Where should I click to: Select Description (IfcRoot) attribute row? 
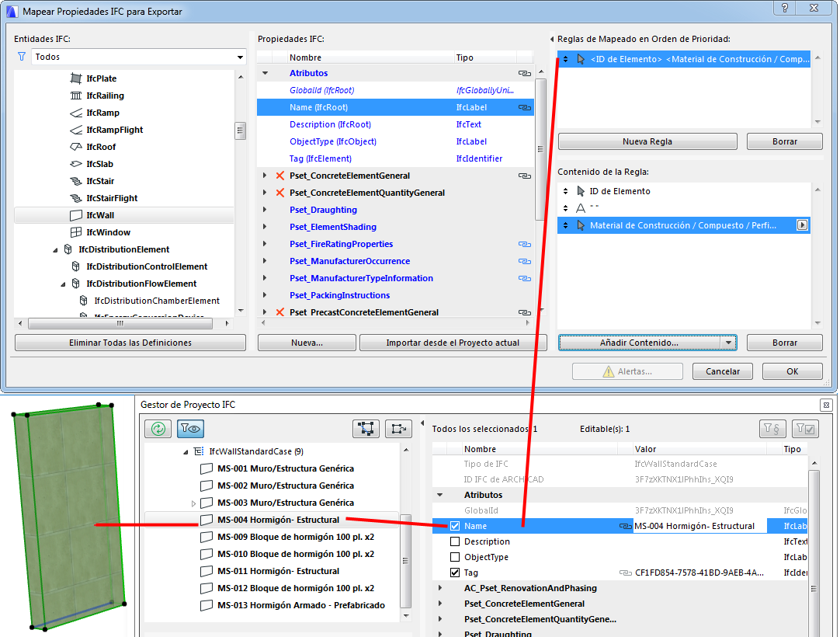click(x=395, y=124)
